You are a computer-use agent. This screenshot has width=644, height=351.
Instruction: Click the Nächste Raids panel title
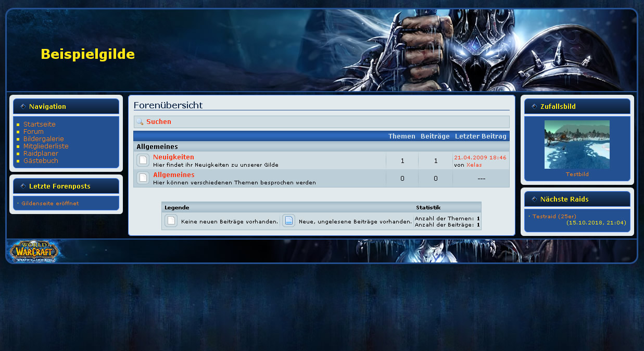(x=564, y=199)
